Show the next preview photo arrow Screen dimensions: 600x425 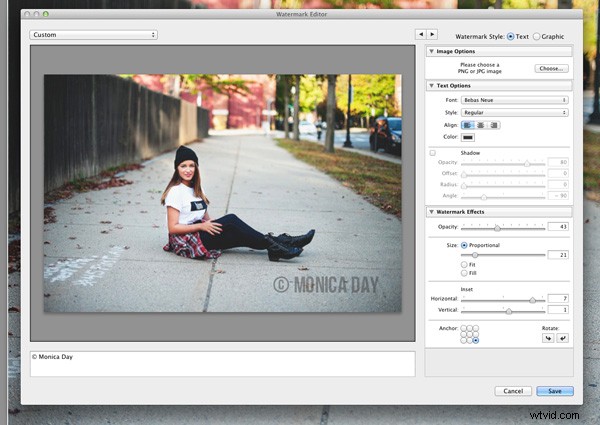coord(432,34)
